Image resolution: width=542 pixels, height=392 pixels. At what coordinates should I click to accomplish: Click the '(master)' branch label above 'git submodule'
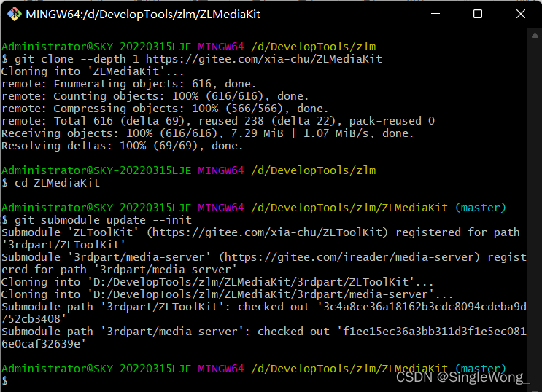481,208
